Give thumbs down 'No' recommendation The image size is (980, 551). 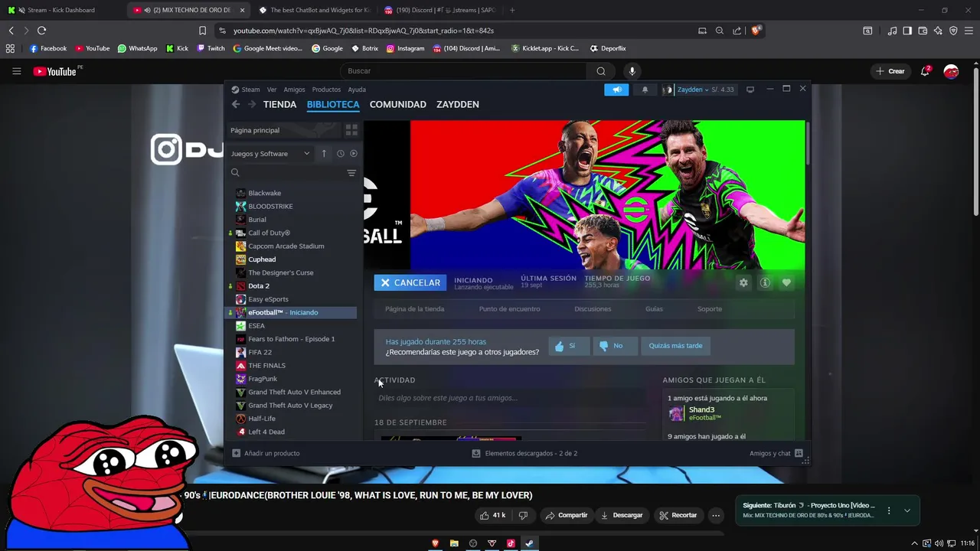[614, 346]
